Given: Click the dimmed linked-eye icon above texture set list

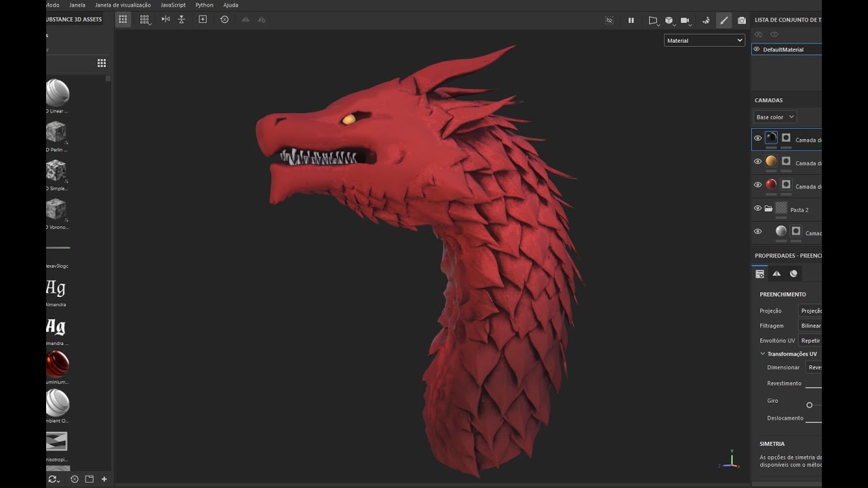Looking at the screenshot, I should coord(759,35).
